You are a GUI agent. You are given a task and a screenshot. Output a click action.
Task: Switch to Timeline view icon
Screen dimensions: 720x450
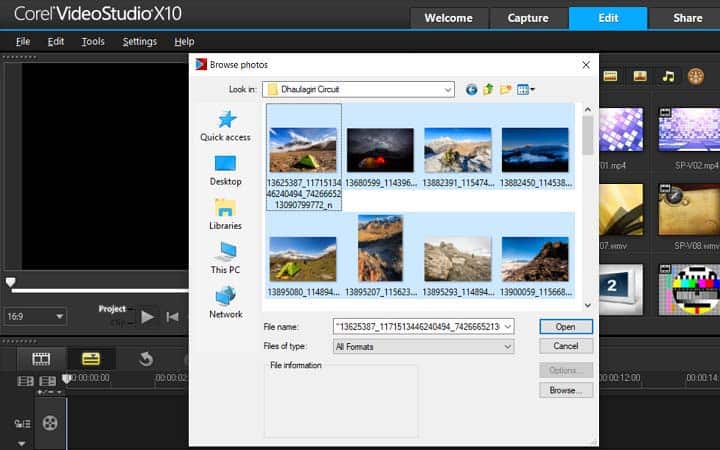coord(90,359)
